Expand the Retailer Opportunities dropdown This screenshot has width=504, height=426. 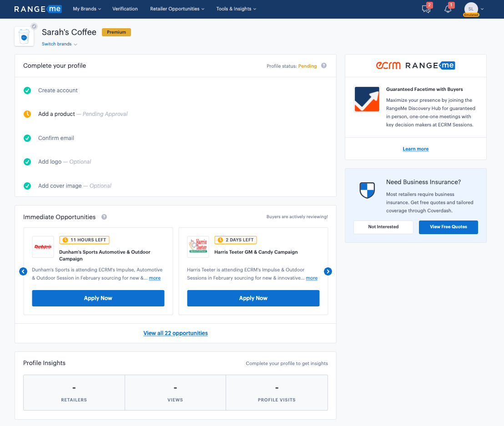177,9
